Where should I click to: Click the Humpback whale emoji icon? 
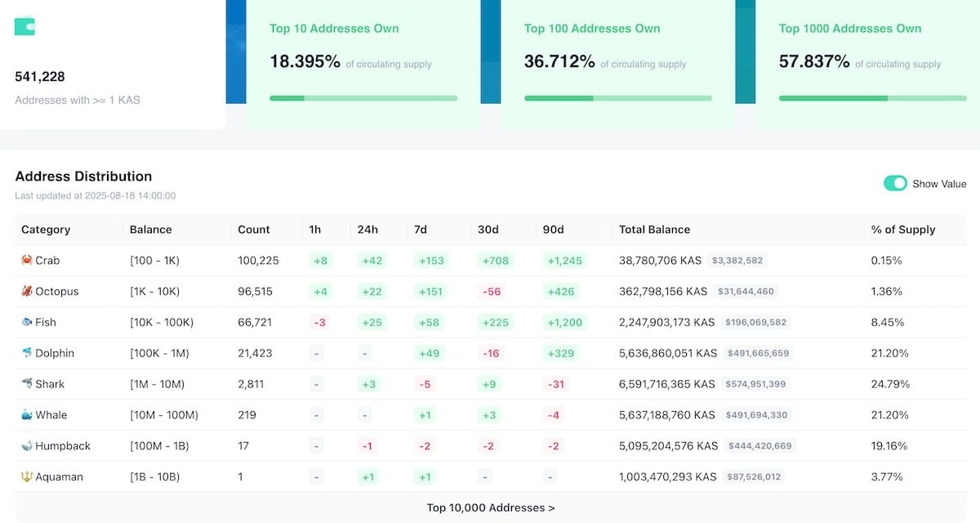26,446
